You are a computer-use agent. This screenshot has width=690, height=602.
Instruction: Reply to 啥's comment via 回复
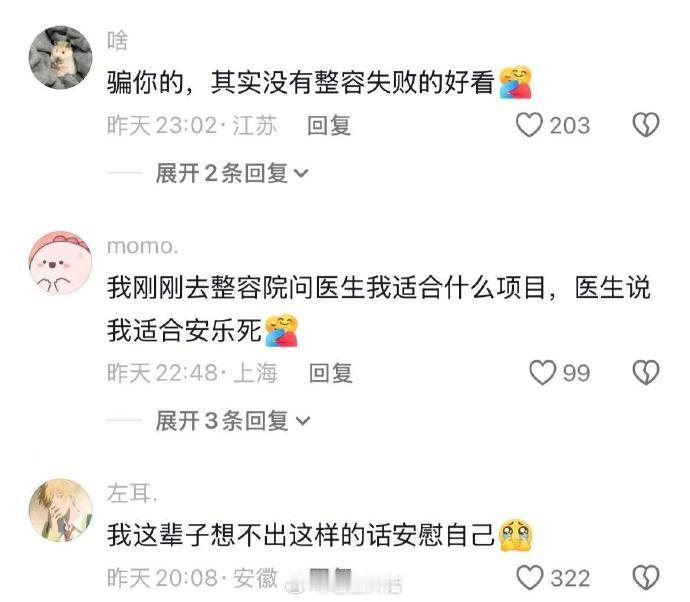tap(329, 125)
